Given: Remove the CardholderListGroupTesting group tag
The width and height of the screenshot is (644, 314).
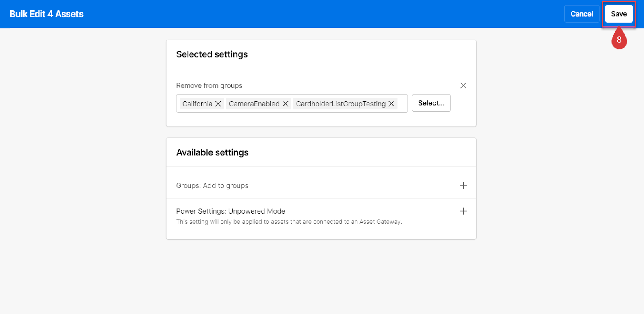Looking at the screenshot, I should pos(391,104).
